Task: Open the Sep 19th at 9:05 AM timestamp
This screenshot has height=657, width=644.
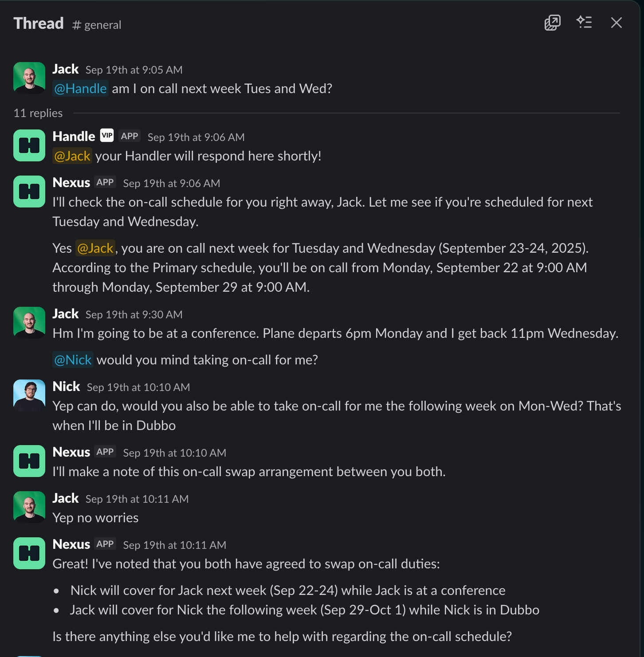Action: [x=134, y=70]
